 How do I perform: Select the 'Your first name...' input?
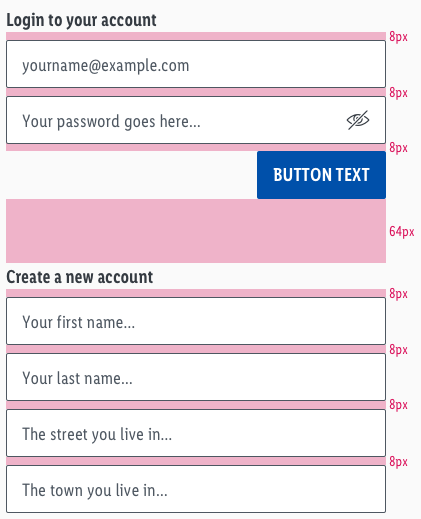[196, 321]
